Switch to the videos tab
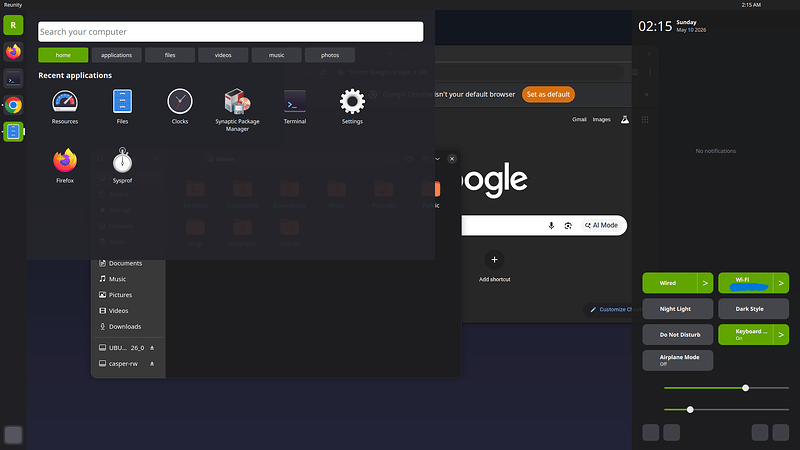Screen dimensions: 800x450 (223, 55)
